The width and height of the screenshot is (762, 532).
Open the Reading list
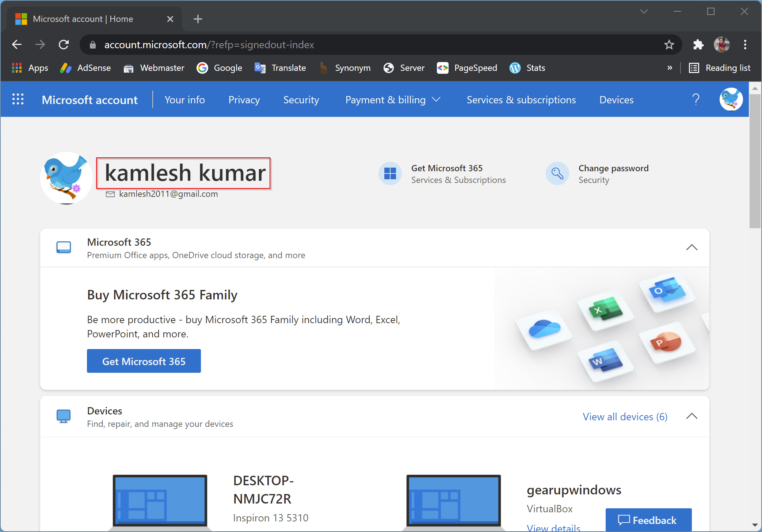tap(719, 68)
